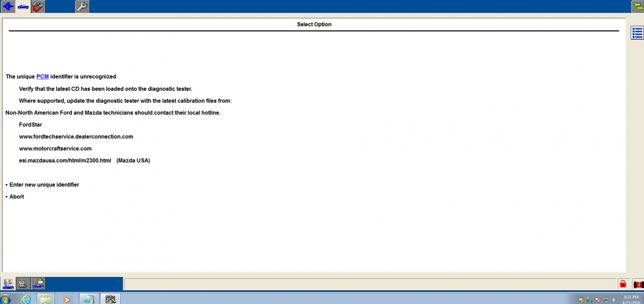This screenshot has width=644, height=304.
Task: Open Windows Explorer from the taskbar
Action: 46,299
